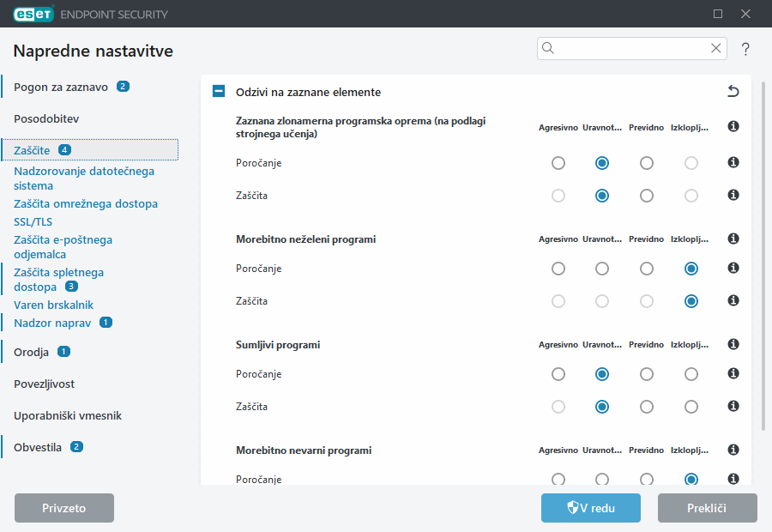Open the SSL/TLS settings page
772x532 pixels.
tap(33, 221)
